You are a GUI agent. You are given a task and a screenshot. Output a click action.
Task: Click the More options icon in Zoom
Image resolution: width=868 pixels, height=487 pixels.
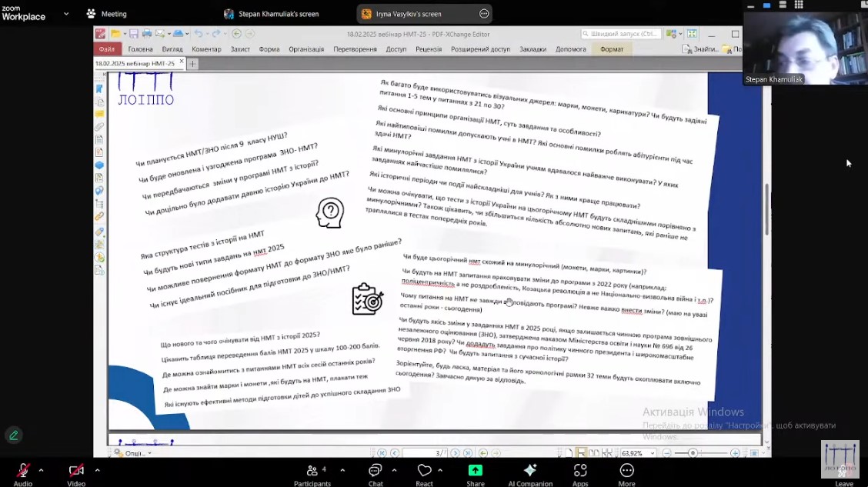[x=626, y=471]
